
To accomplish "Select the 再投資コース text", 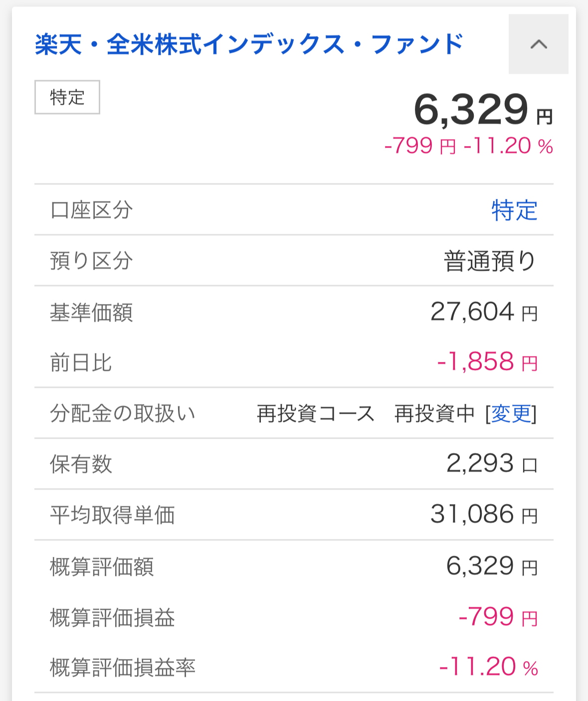I will click(316, 413).
